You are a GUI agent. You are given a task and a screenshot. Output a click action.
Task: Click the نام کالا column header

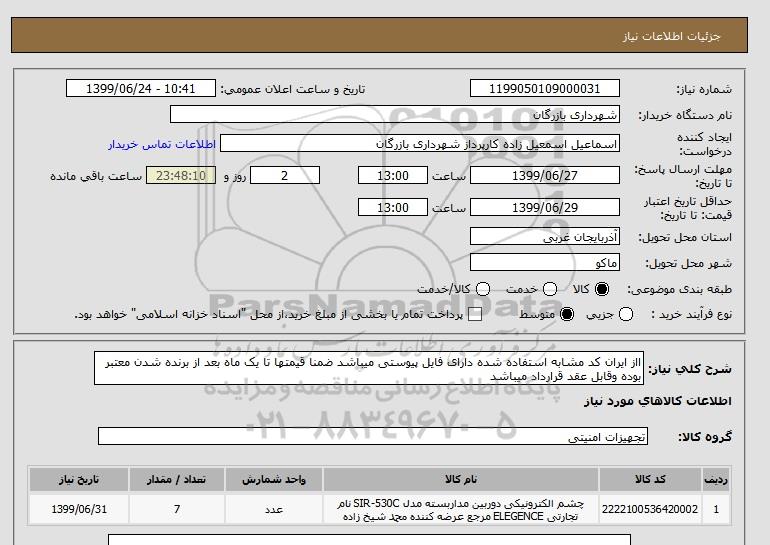point(461,479)
